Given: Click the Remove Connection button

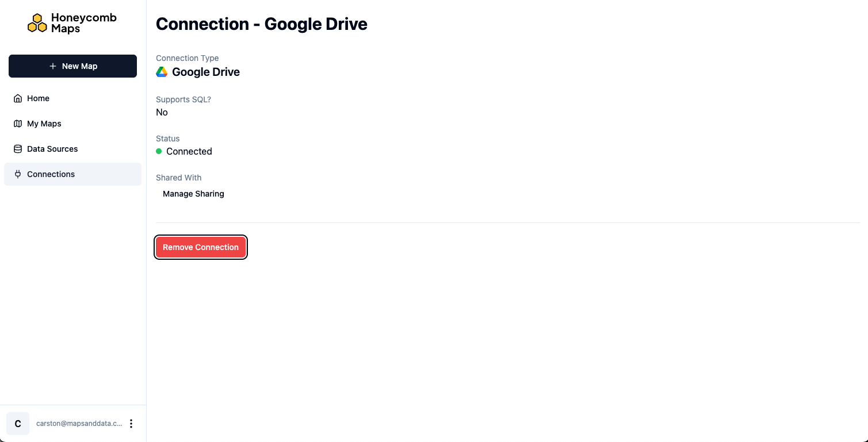Looking at the screenshot, I should (x=201, y=247).
